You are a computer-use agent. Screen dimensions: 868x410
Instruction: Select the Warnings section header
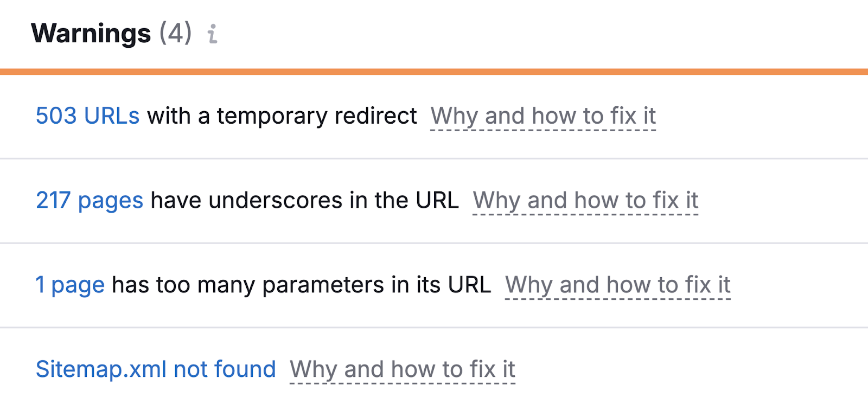pos(92,33)
